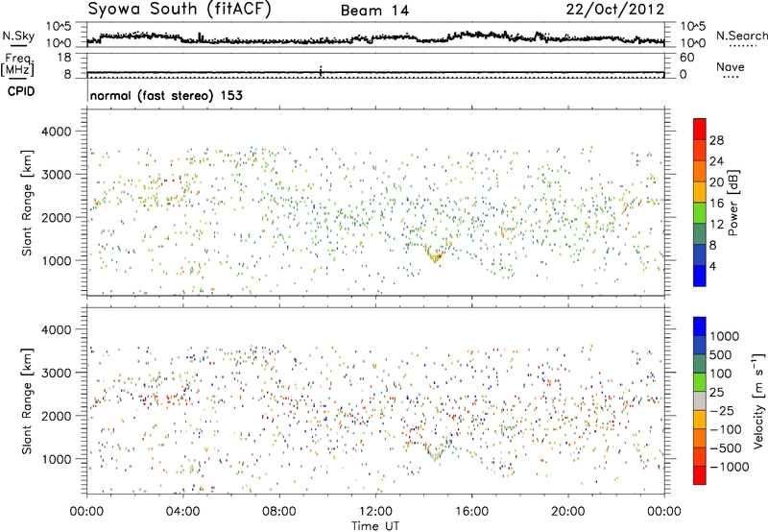Click the bottom bright blue power colorbar segment
The width and height of the screenshot is (768, 532).
[x=700, y=276]
